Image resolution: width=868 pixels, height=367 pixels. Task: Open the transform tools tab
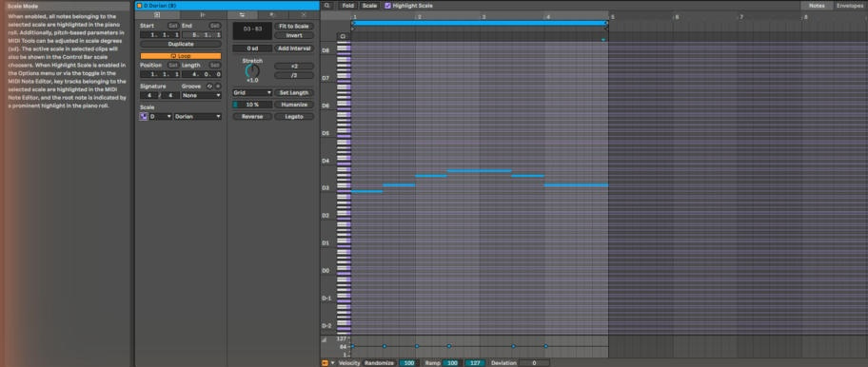[271, 15]
